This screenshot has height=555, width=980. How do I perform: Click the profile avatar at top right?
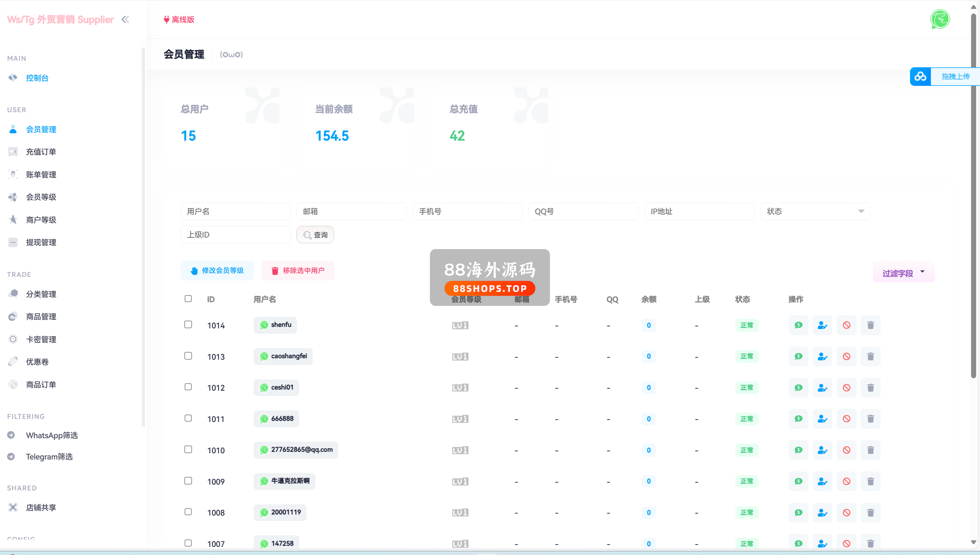click(x=940, y=19)
